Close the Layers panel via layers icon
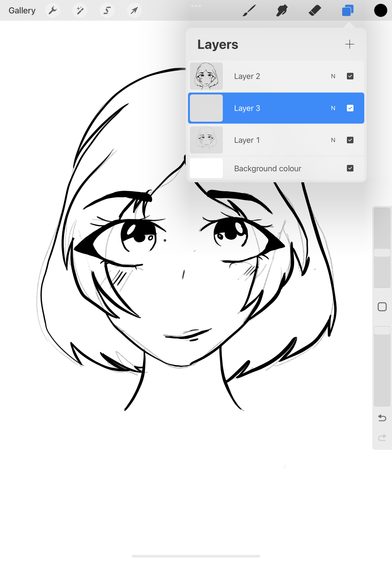Viewport: 392px width, 561px height. click(x=348, y=11)
